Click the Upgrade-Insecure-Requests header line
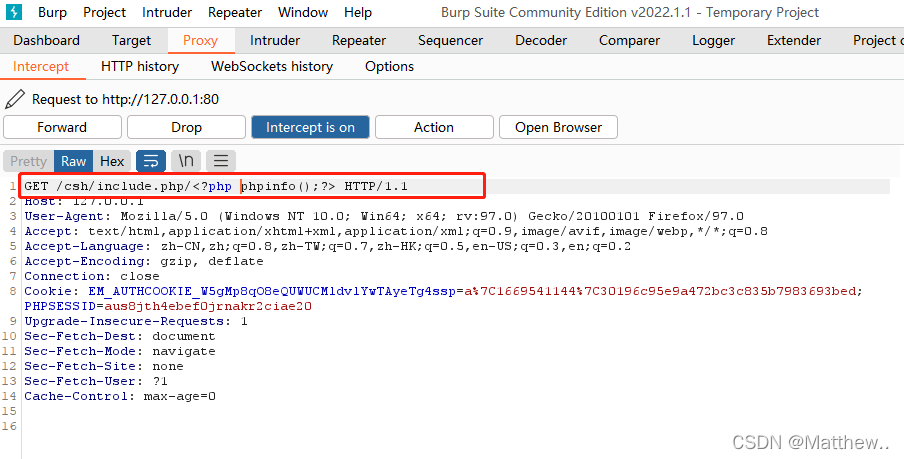 [x=135, y=322]
